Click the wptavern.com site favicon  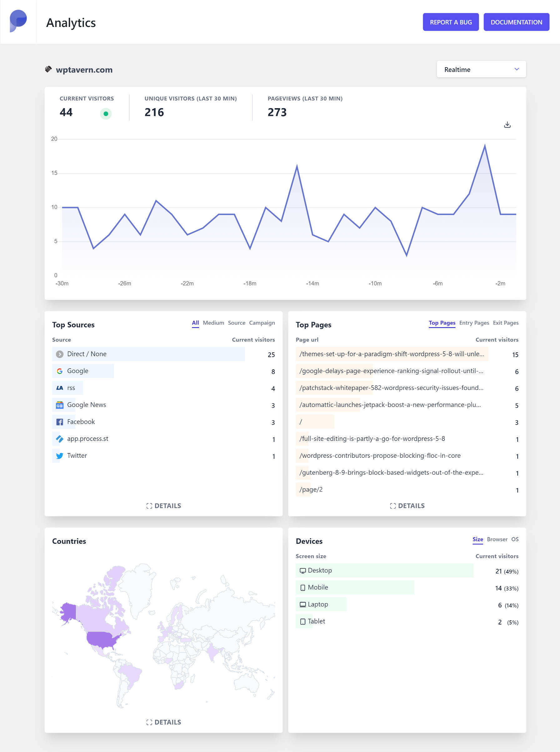click(48, 69)
